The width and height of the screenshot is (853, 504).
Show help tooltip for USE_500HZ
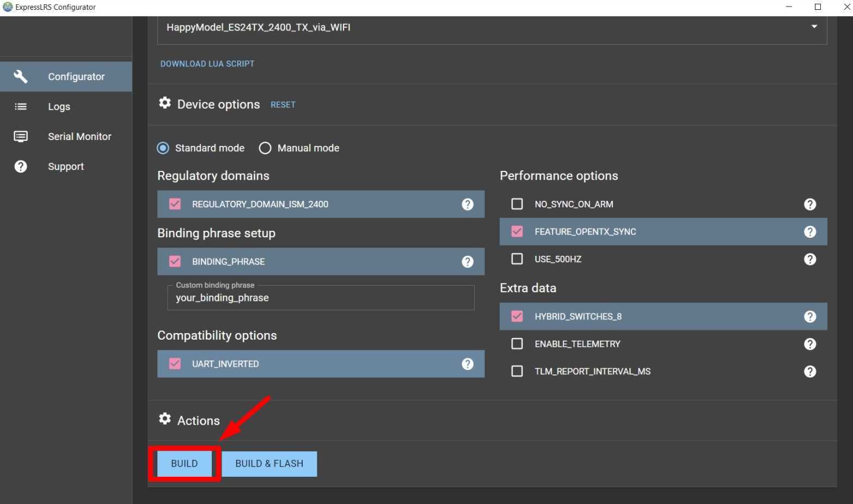[x=809, y=259]
